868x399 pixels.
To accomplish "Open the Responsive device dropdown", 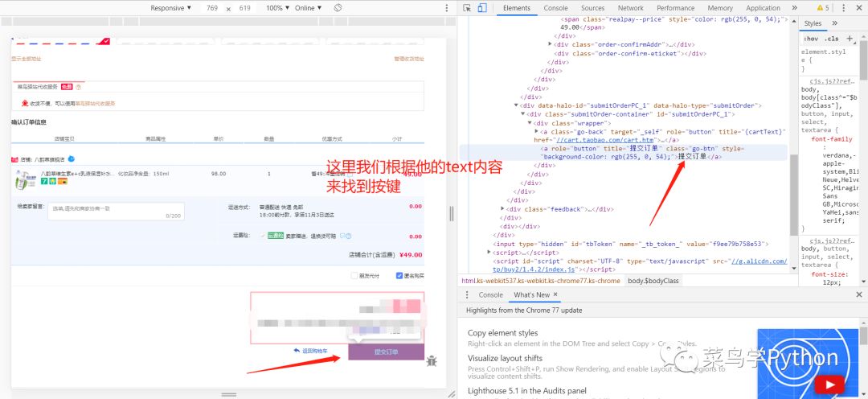I will coord(171,8).
